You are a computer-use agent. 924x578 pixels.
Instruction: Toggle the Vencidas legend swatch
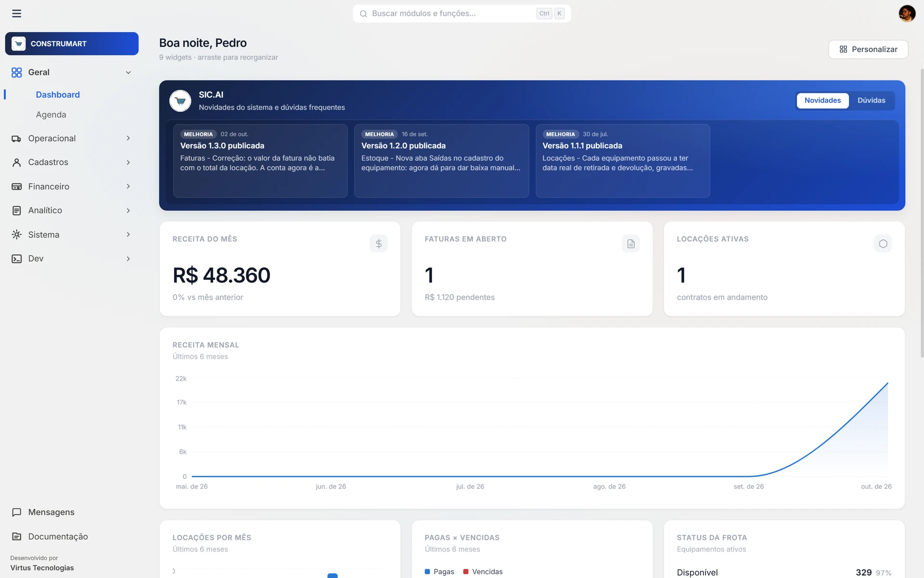click(x=466, y=572)
